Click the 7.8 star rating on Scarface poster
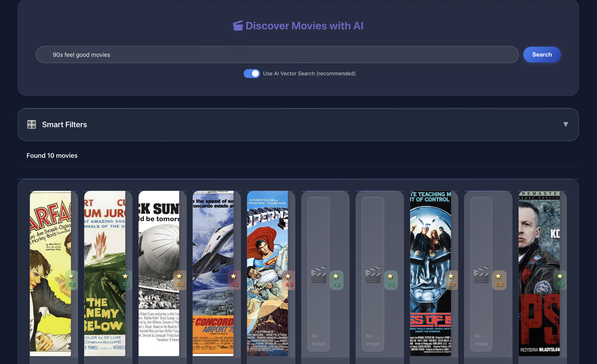This screenshot has height=364, width=597. point(72,280)
